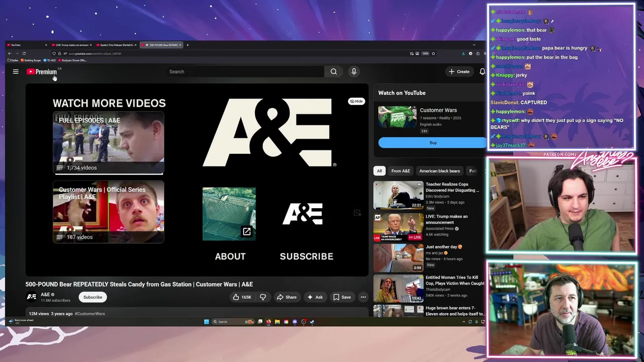Click the Ask button

click(x=315, y=297)
